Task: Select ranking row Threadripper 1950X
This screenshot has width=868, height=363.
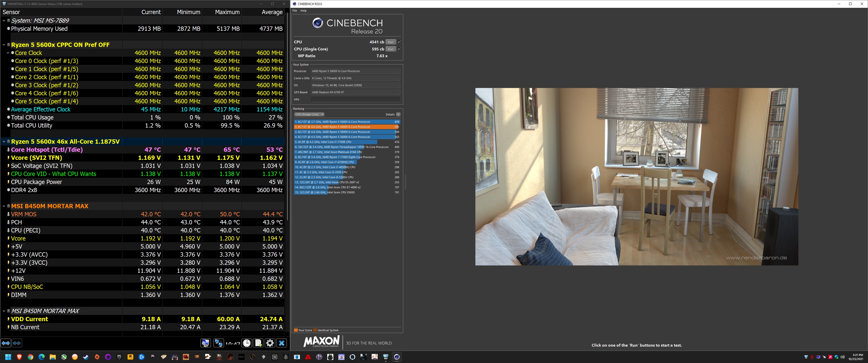Action: pyautogui.click(x=347, y=147)
